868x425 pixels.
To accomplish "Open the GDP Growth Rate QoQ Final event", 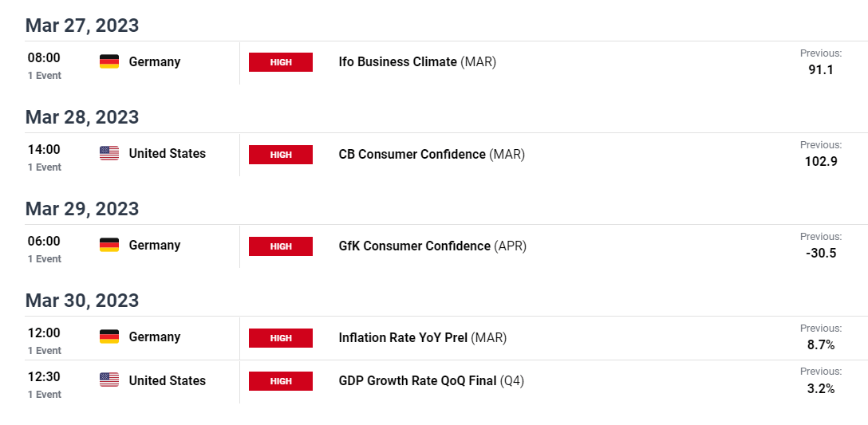I will (x=432, y=380).
